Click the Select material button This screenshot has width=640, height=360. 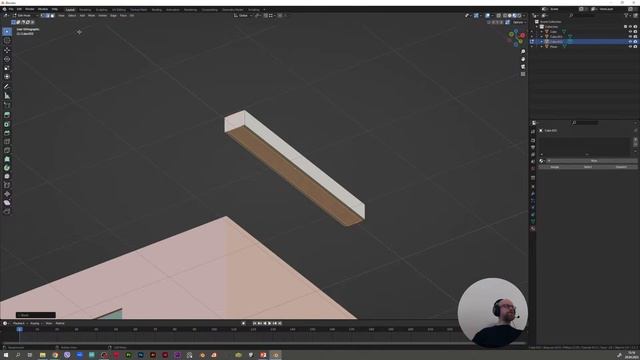[x=588, y=167]
